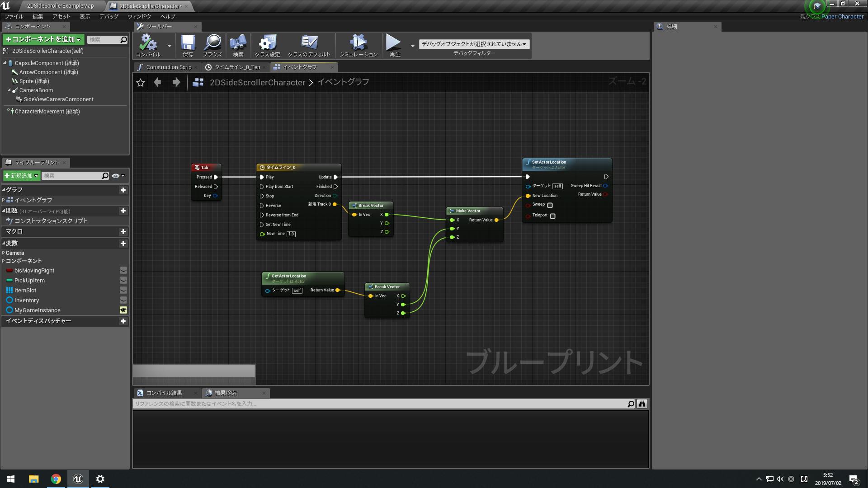Click the binoculars Search toolbar icon
This screenshot has width=868, height=488.
[x=238, y=43]
